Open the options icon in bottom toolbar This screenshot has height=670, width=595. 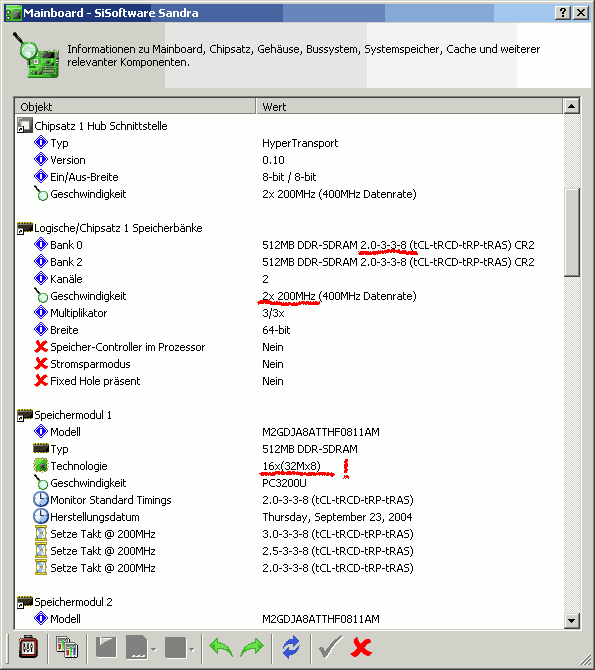click(x=28, y=648)
